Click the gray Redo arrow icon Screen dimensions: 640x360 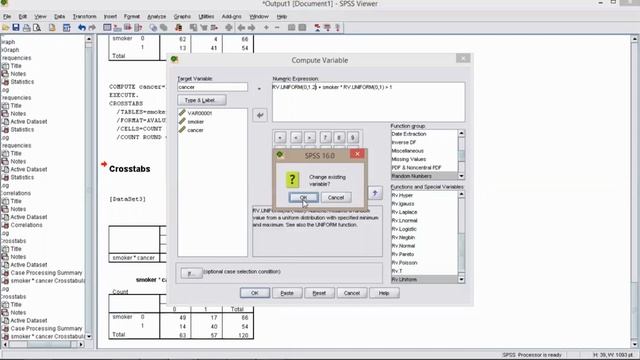coord(92,28)
